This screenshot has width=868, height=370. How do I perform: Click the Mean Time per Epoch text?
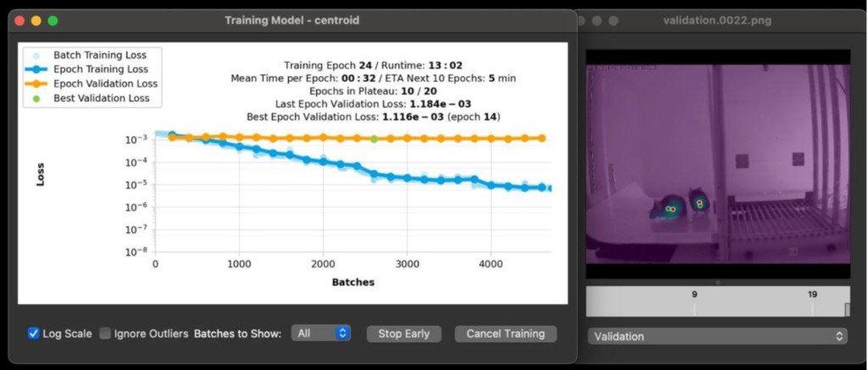[x=373, y=78]
